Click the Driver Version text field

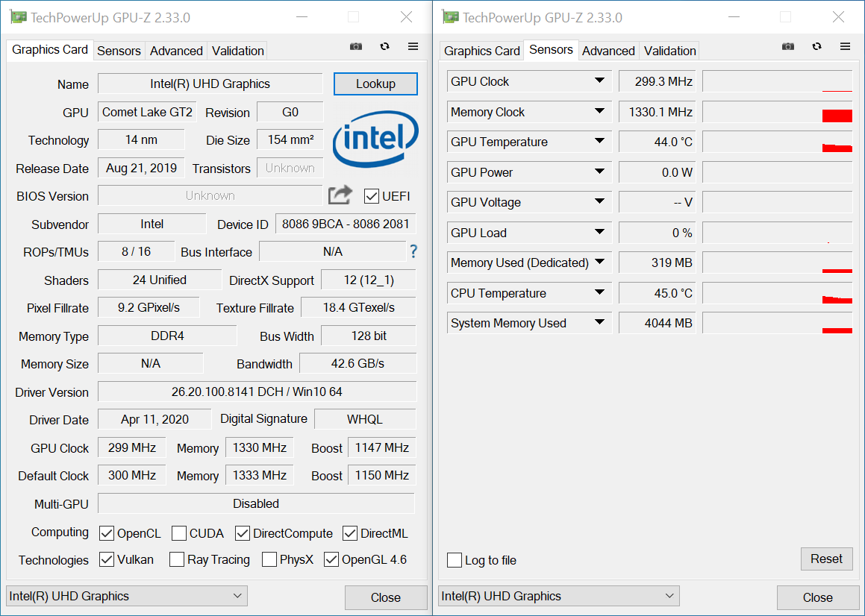point(257,392)
